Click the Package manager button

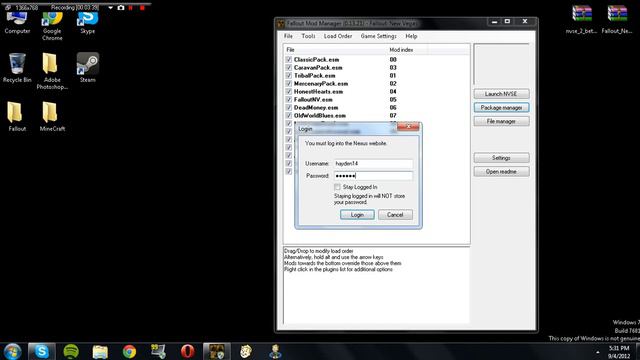501,108
